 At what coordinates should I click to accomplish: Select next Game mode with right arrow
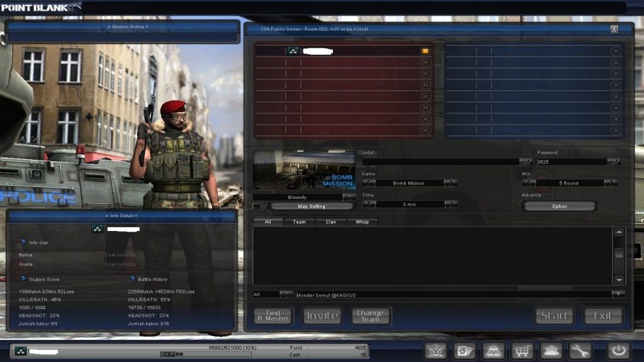click(x=450, y=183)
